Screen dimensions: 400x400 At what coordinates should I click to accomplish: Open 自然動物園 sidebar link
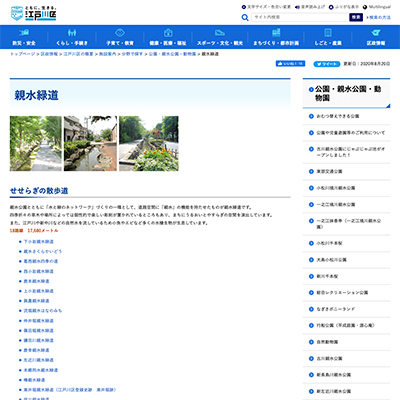[327, 342]
